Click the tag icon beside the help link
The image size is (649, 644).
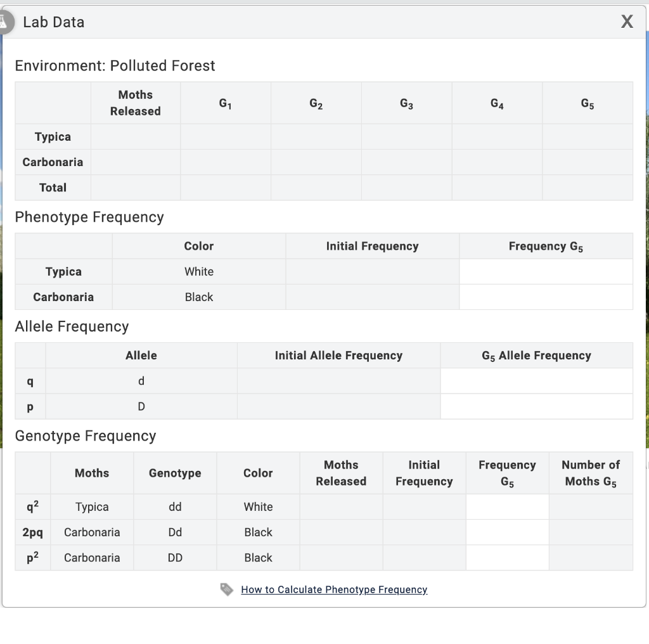coord(227,589)
